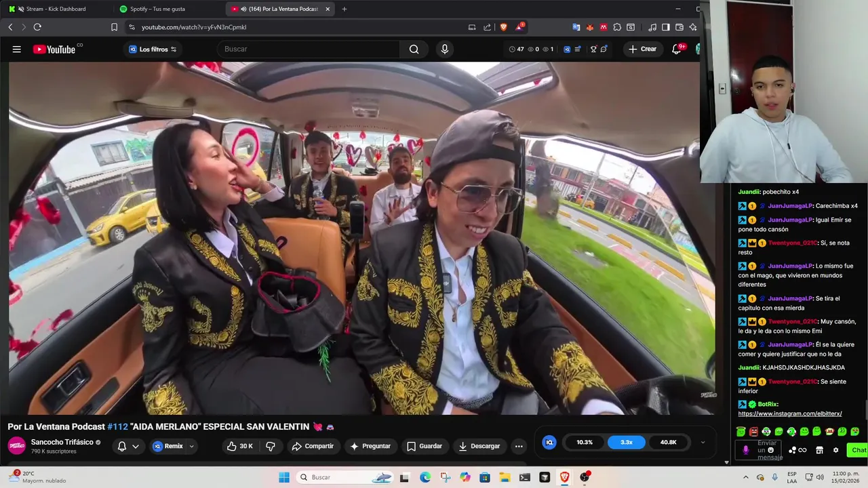
Task: Click list icon next to IQ badge
Action: [577, 49]
